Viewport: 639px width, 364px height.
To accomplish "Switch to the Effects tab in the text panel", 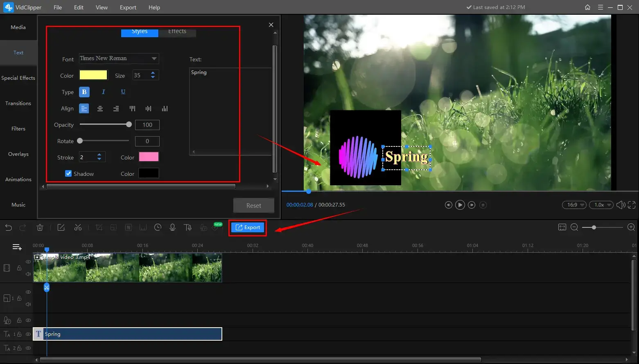I will 177,32.
